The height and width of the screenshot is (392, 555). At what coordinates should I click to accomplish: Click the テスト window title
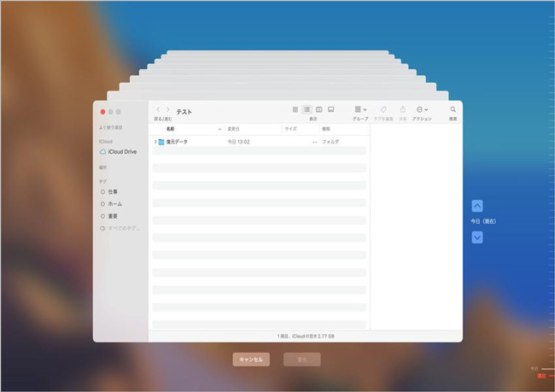pyautogui.click(x=184, y=112)
